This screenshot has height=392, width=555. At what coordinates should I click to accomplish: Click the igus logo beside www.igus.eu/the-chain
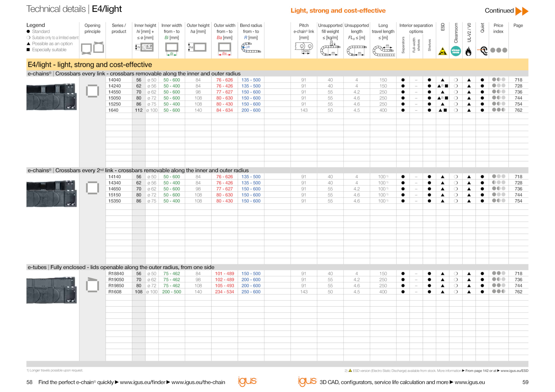pos(247,381)
